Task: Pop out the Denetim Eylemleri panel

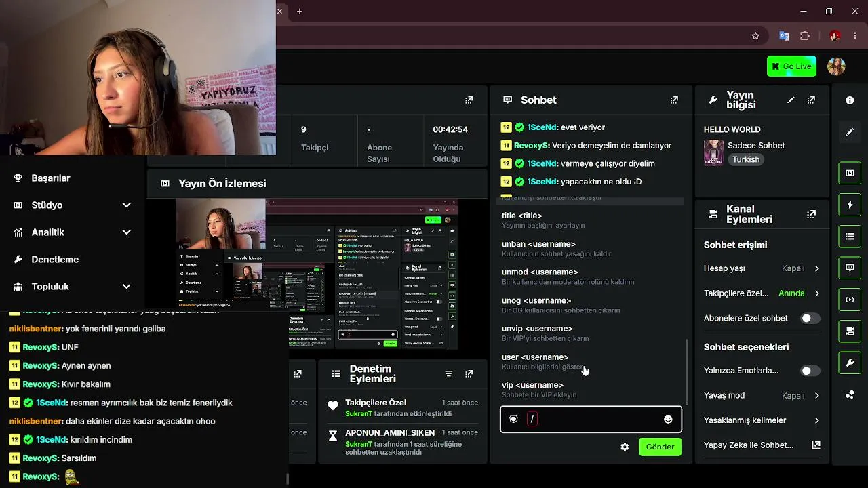Action: (x=469, y=373)
